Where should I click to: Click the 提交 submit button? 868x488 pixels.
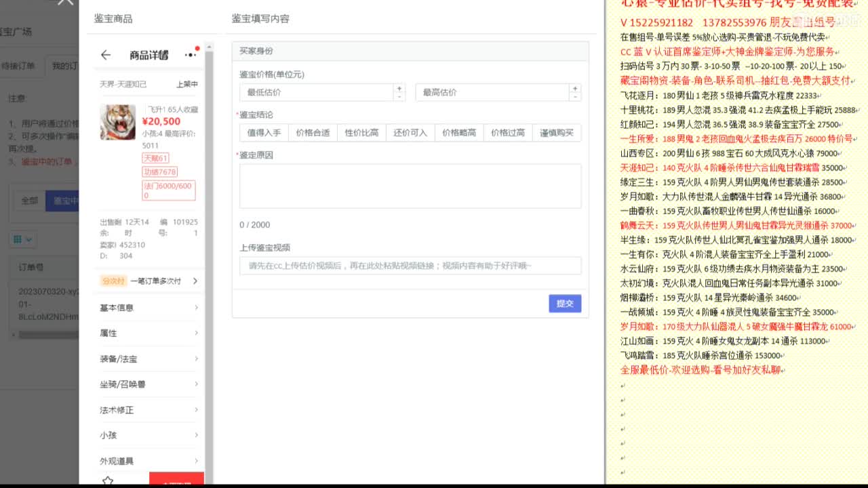[x=565, y=304]
